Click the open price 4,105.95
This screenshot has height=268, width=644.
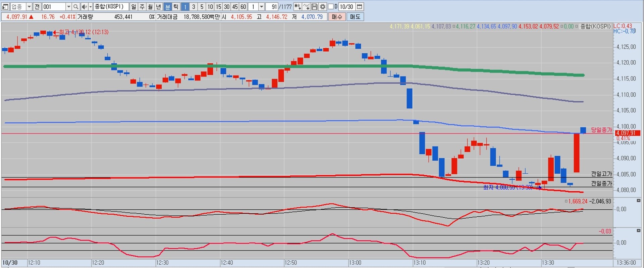pos(241,17)
